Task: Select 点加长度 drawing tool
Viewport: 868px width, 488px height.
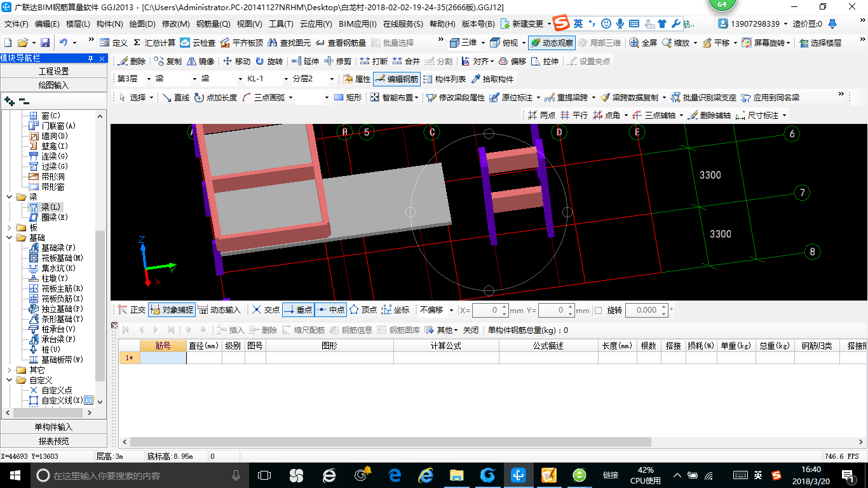Action: [x=215, y=97]
